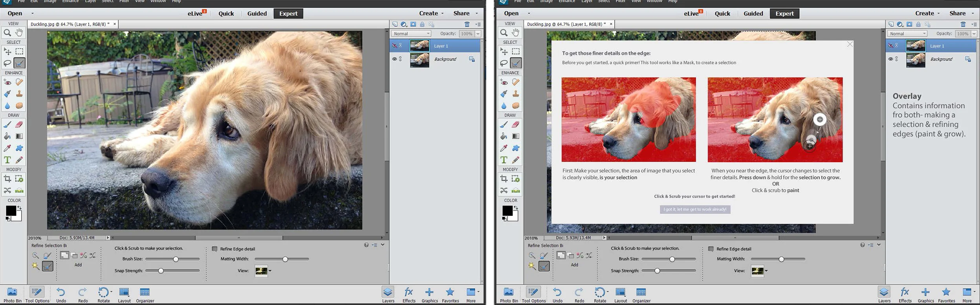Viewport: 980px width, 305px height.
Task: Enable Refine Edge detail checkbox in left window
Action: pos(215,249)
